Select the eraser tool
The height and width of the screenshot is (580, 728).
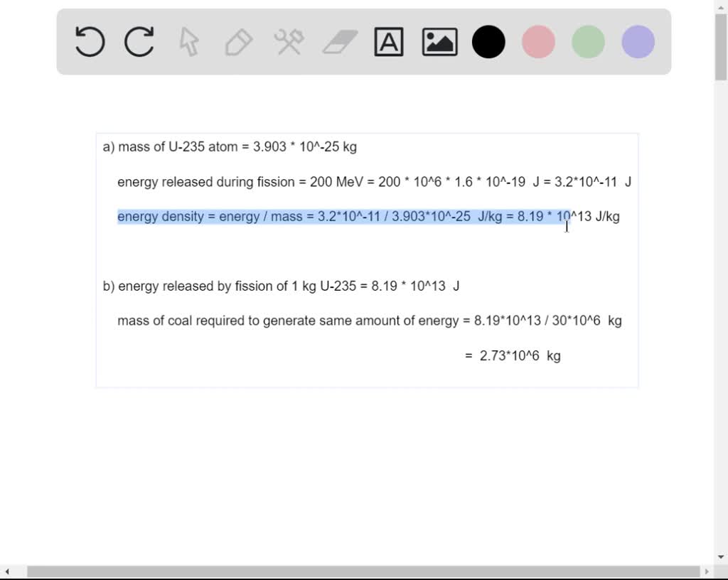(338, 42)
